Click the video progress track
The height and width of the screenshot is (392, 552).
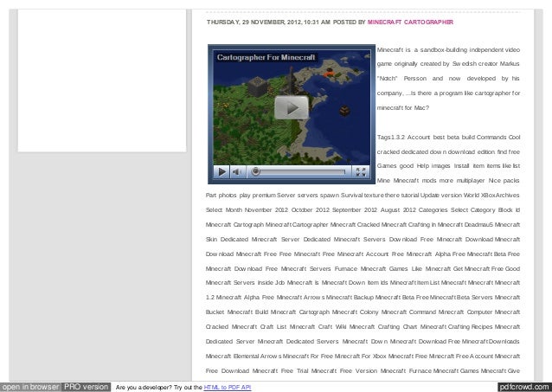[299, 172]
